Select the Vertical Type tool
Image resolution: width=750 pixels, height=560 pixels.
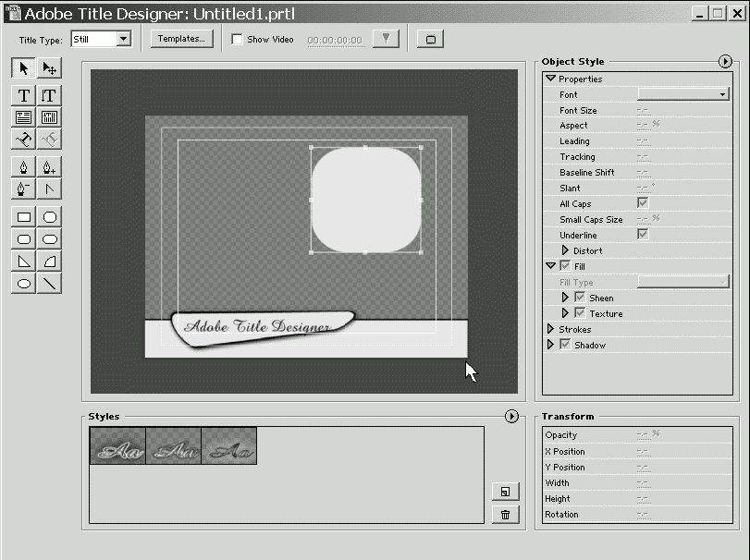coord(50,95)
